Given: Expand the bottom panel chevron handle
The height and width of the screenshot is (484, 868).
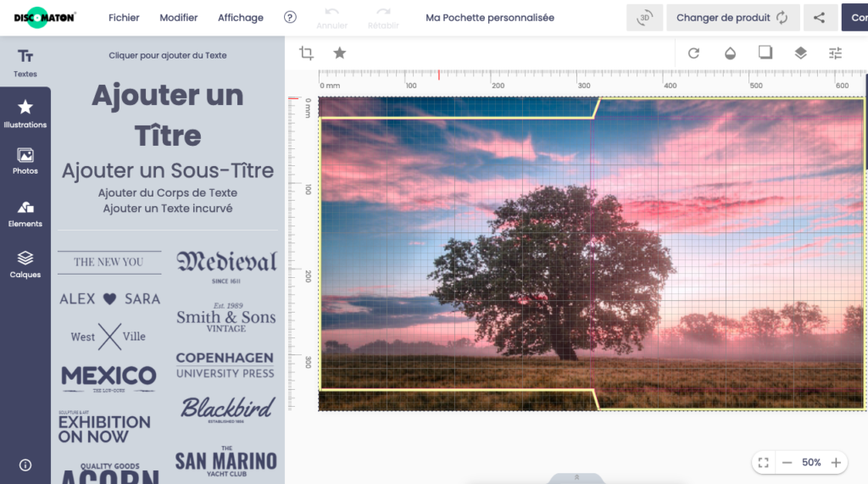Looking at the screenshot, I should (x=576, y=478).
